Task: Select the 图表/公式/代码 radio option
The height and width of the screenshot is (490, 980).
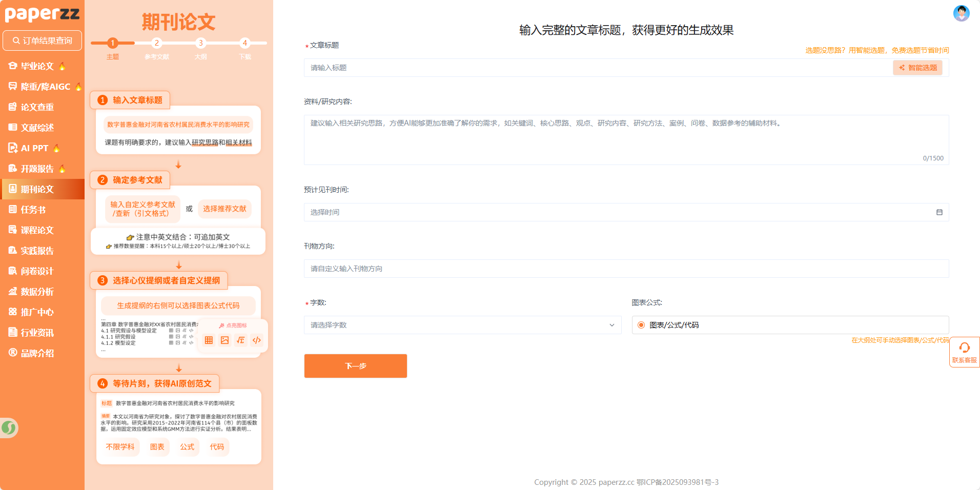Action: click(x=641, y=325)
